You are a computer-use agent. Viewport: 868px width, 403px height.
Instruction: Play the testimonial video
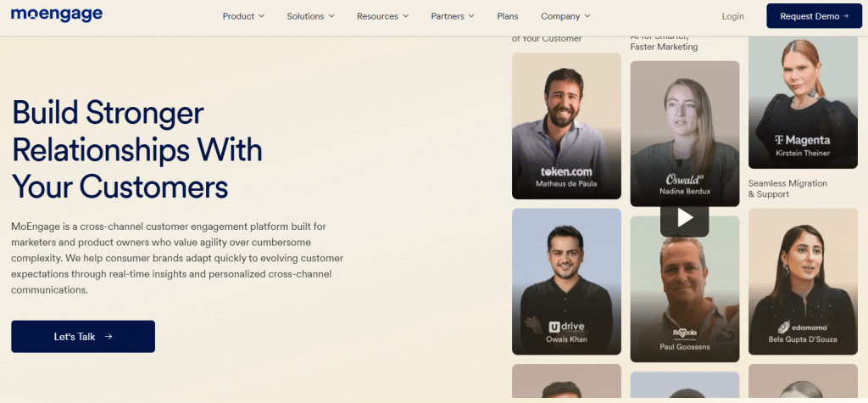(684, 218)
